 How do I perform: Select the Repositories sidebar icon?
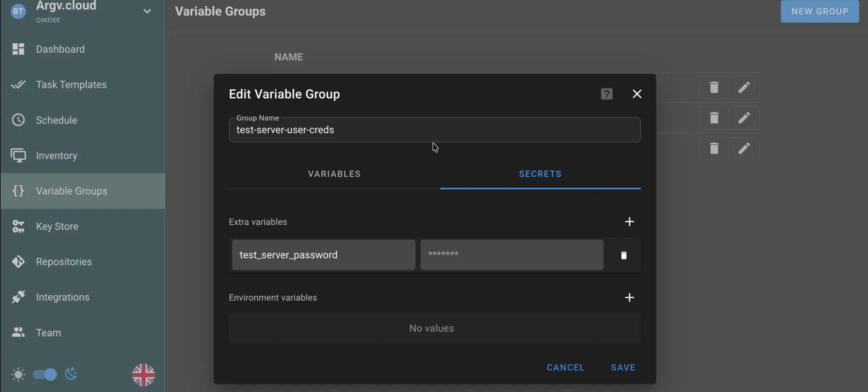19,262
